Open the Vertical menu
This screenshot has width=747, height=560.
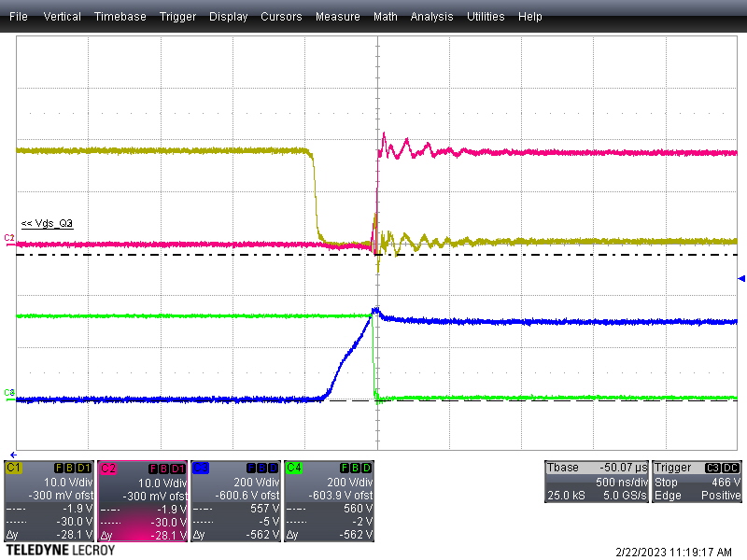pyautogui.click(x=62, y=17)
